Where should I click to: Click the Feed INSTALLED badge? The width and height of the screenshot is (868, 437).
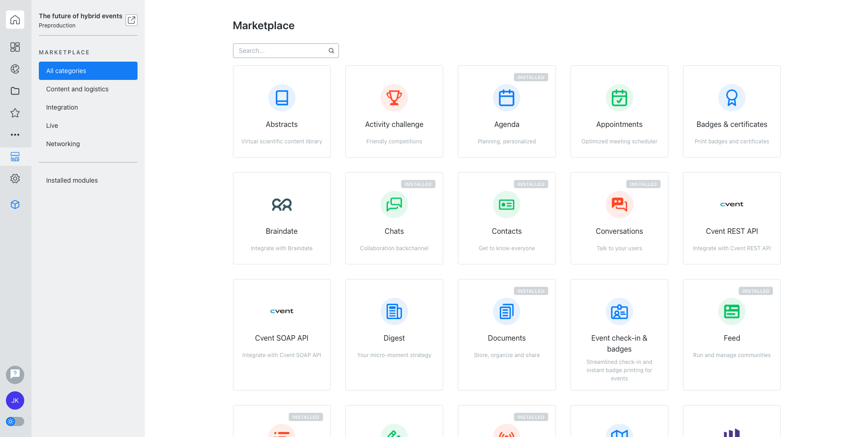pyautogui.click(x=756, y=291)
